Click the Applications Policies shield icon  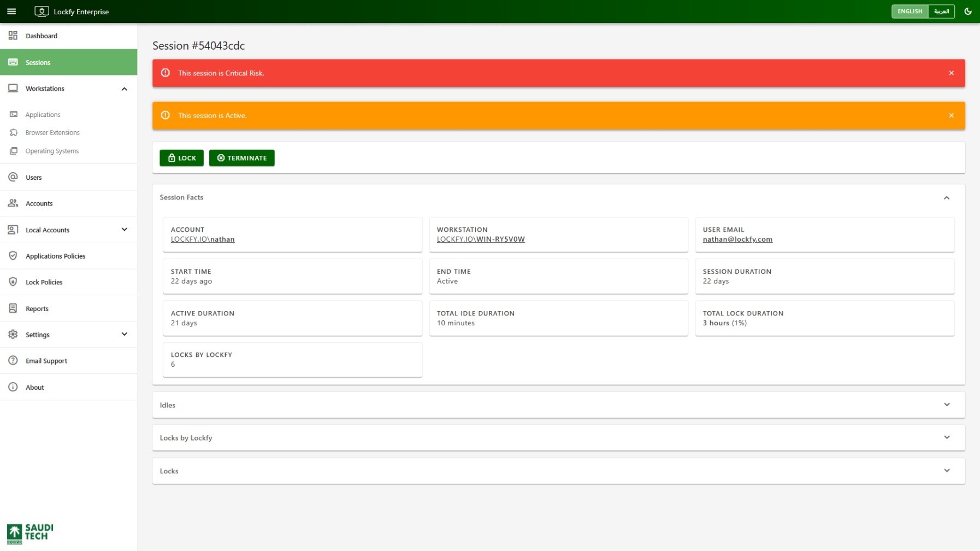13,256
